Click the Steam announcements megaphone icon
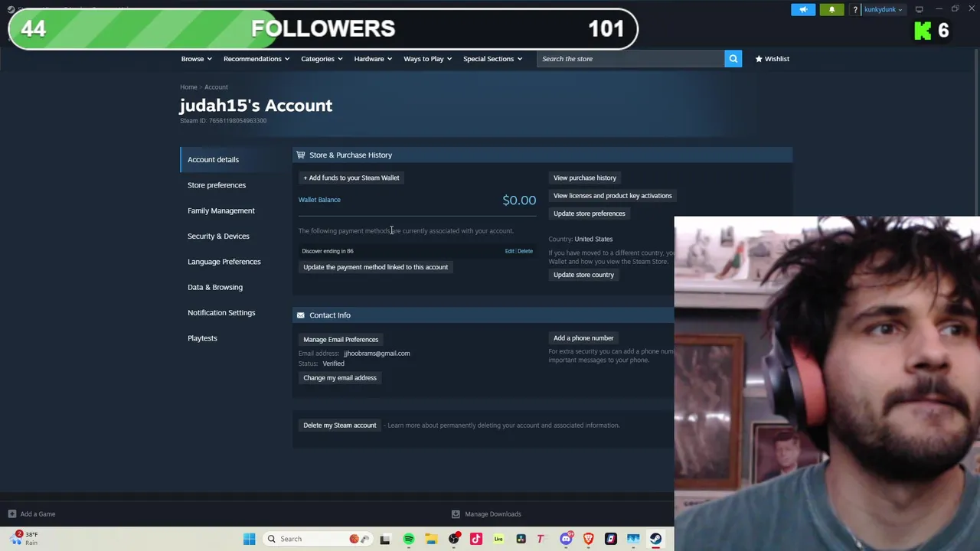 click(x=803, y=9)
